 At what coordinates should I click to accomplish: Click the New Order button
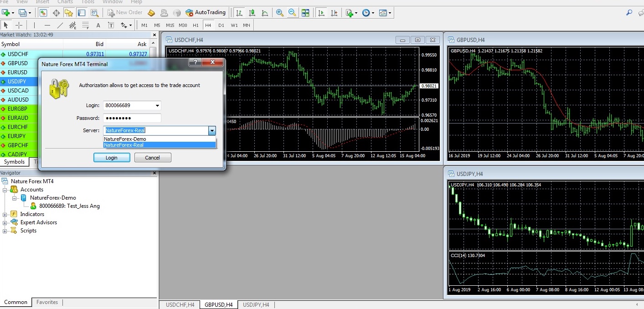(125, 13)
